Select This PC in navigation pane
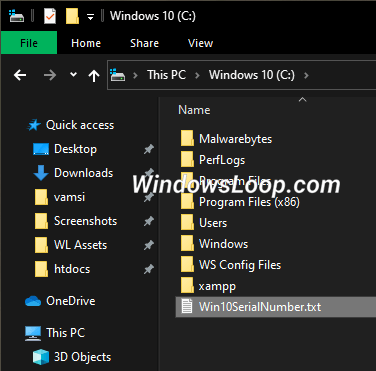The height and width of the screenshot is (371, 376). [66, 333]
